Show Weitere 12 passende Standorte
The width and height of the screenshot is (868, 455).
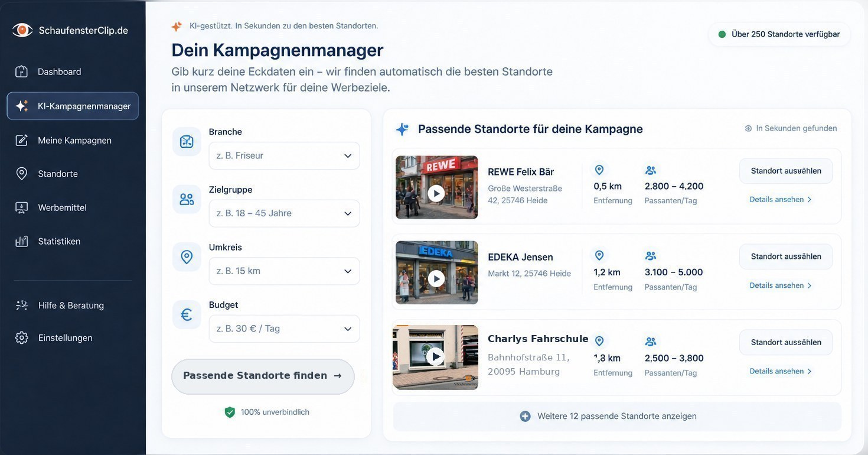pyautogui.click(x=617, y=417)
